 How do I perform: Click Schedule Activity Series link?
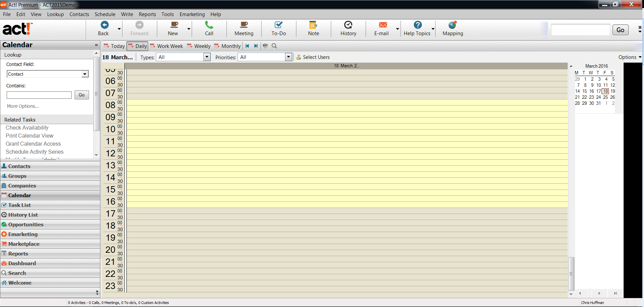(x=34, y=152)
